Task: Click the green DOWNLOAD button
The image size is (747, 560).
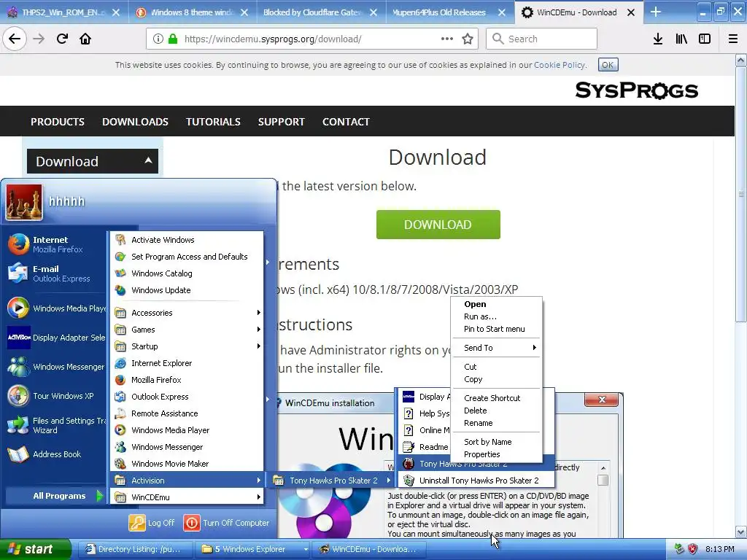Action: [438, 225]
